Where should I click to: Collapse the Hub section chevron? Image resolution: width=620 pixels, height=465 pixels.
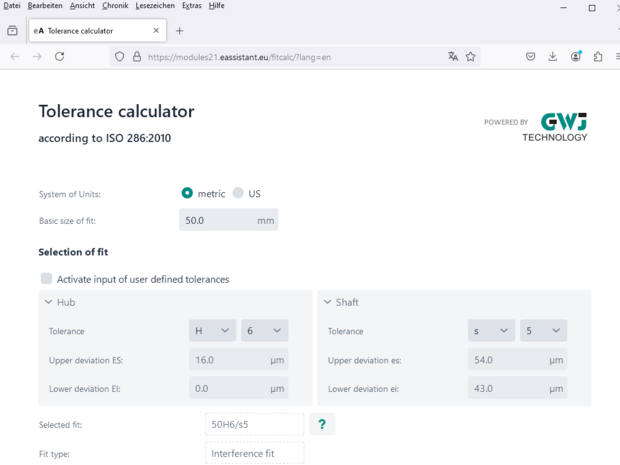point(48,302)
